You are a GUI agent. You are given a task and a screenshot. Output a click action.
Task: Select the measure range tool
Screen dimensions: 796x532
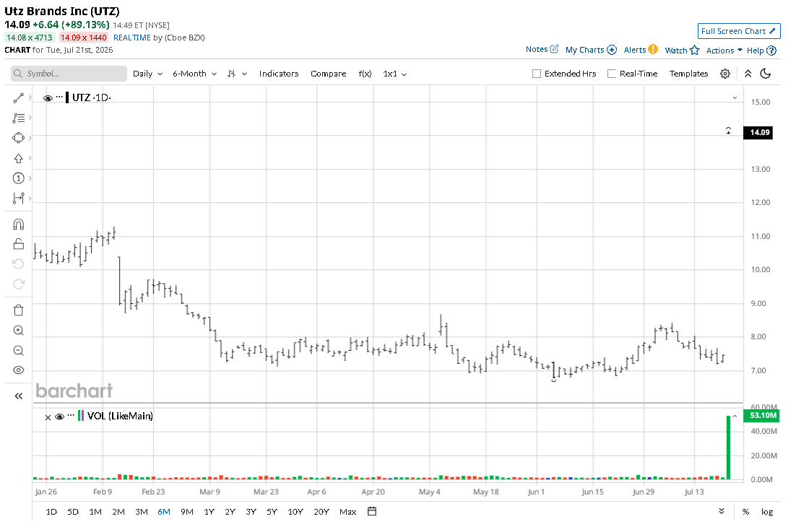[x=18, y=199]
